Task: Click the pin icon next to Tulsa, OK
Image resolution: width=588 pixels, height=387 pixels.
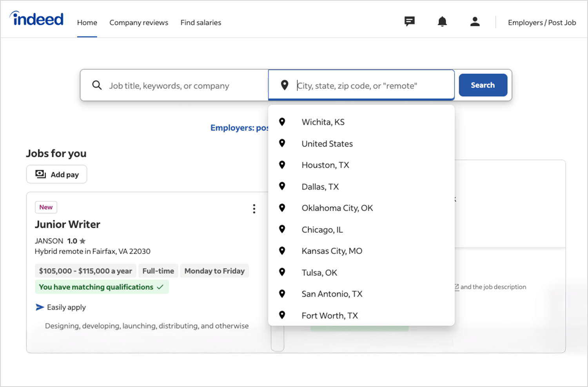Action: [282, 272]
